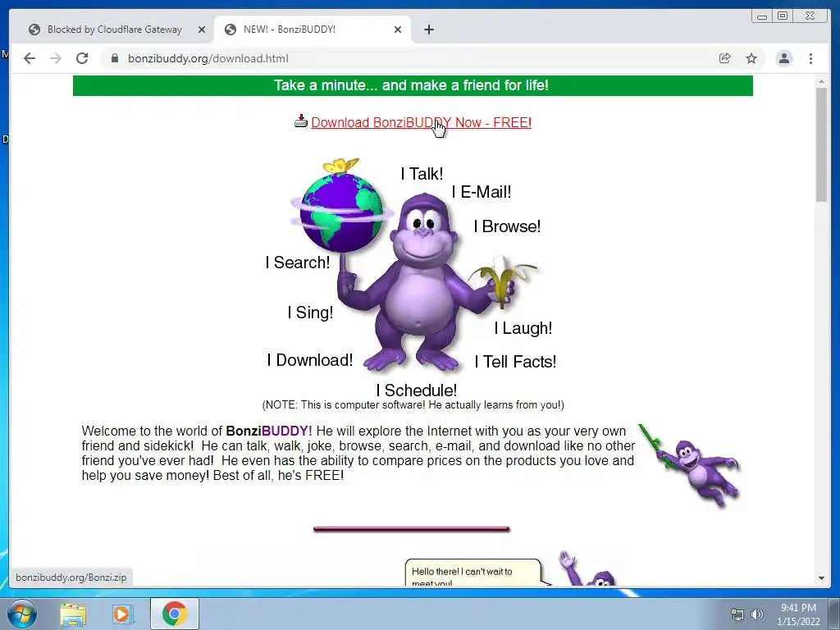Viewport: 840px width, 630px height.
Task: Open Windows Explorer from the taskbar
Action: pos(73,614)
